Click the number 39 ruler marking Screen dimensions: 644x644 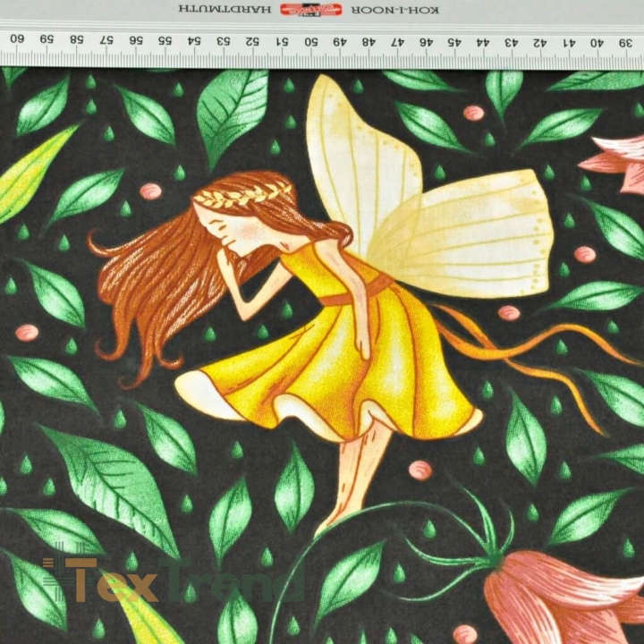(625, 42)
